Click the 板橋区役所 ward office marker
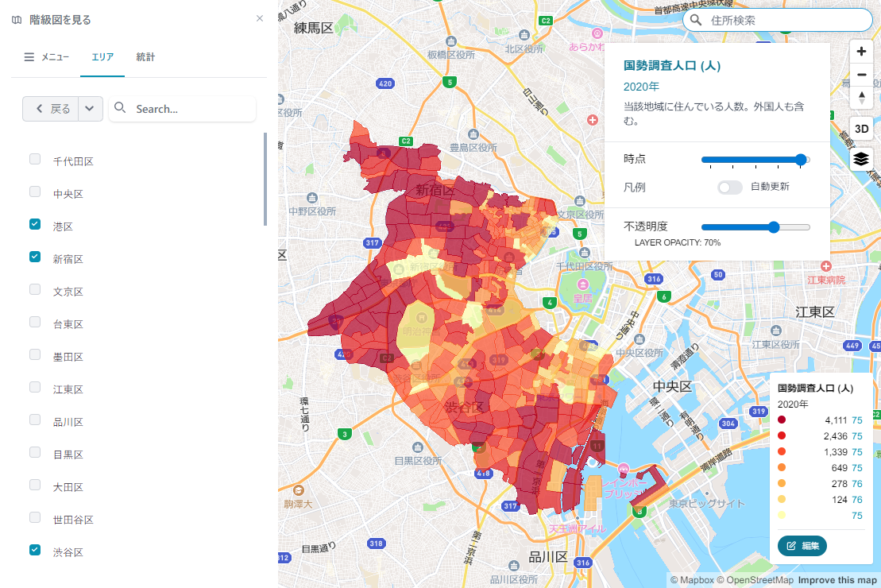 click(x=450, y=41)
